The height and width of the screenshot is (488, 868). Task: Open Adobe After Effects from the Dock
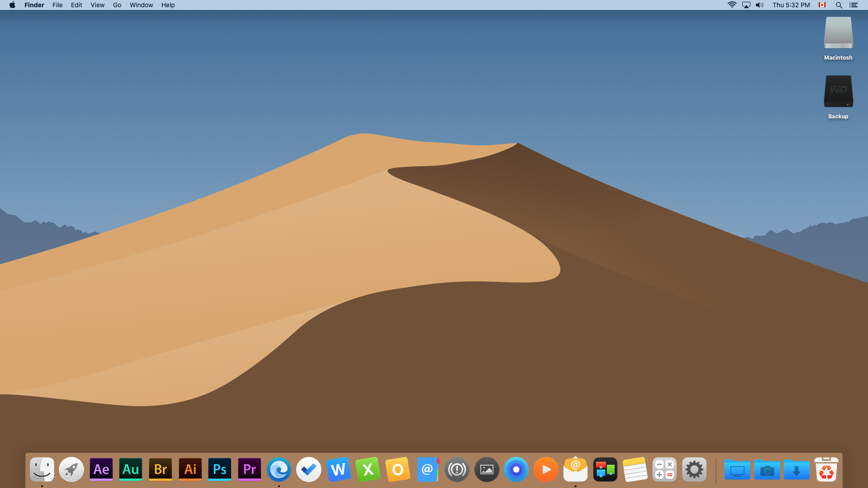coord(101,469)
